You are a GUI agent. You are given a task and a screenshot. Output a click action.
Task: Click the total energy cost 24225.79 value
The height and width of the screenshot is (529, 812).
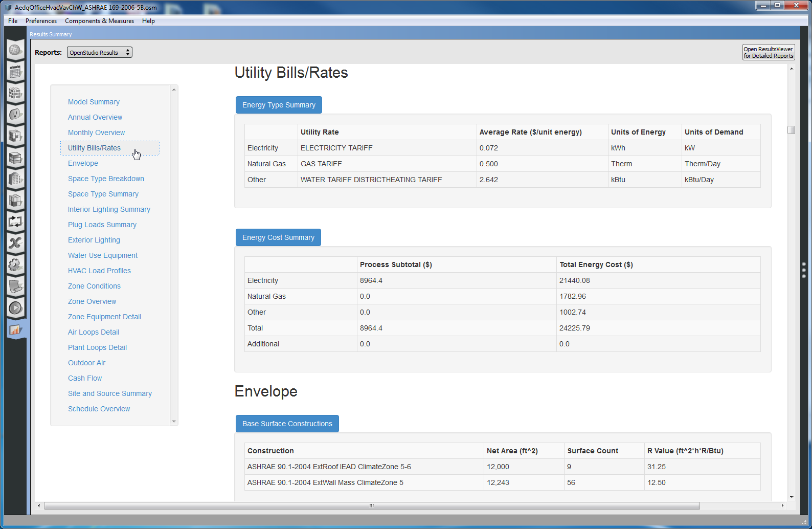[575, 328]
